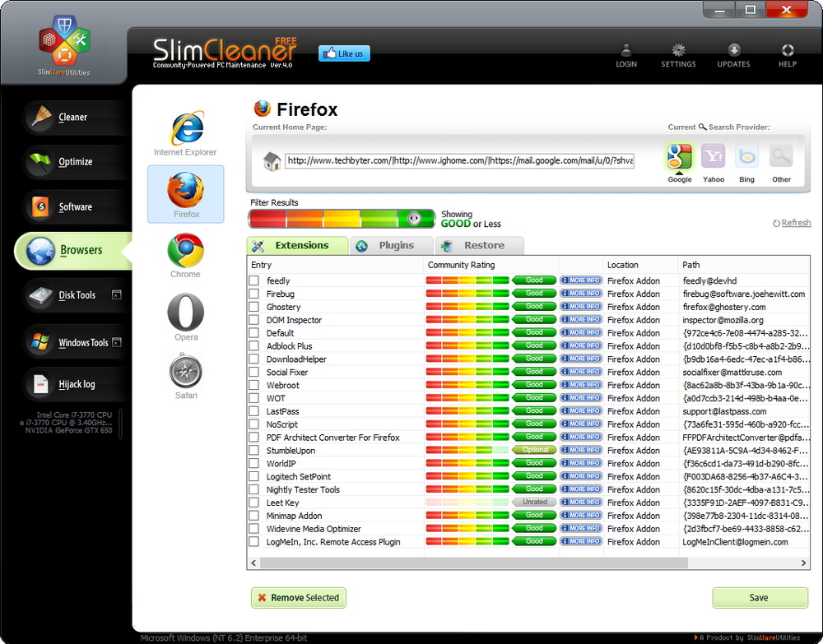Check the StumbleUpon extension checkbox
823x644 pixels.
(x=254, y=451)
